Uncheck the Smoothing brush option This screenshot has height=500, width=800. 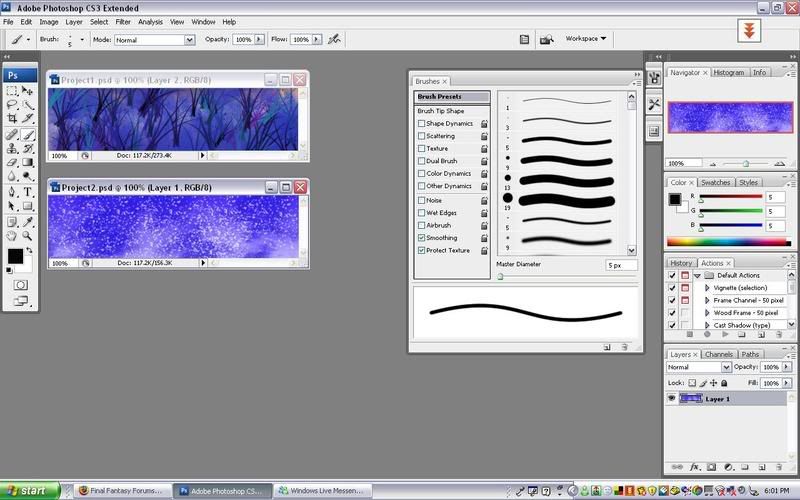tap(421, 238)
